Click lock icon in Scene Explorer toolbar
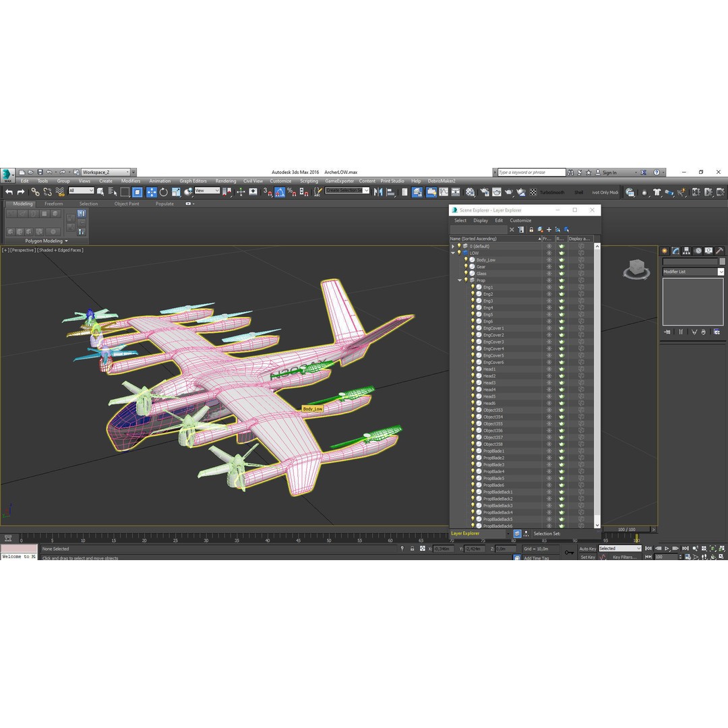 pos(531,230)
